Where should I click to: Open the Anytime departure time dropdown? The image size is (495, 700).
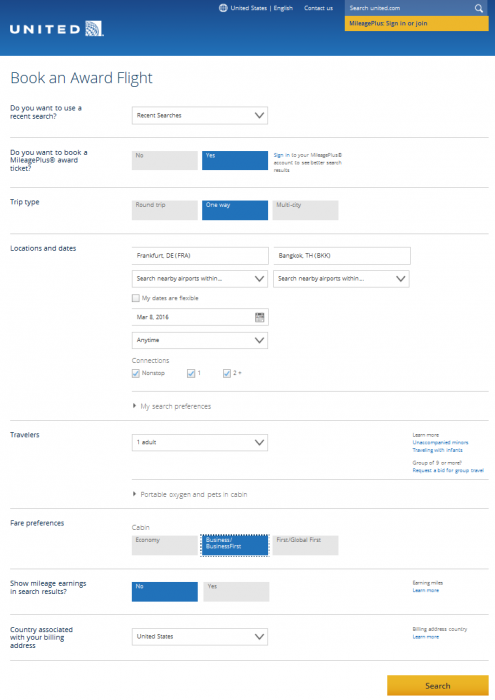click(200, 340)
